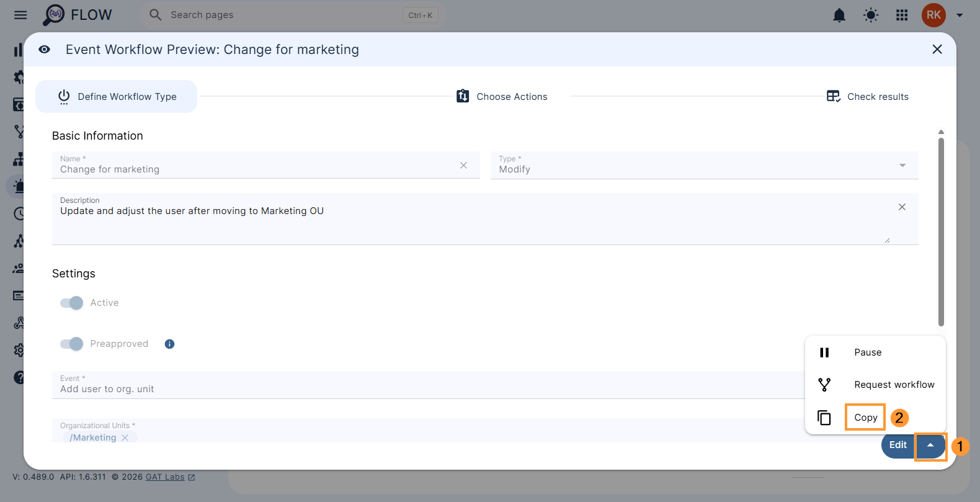980x502 pixels.
Task: Click the Edit button
Action: 898,445
